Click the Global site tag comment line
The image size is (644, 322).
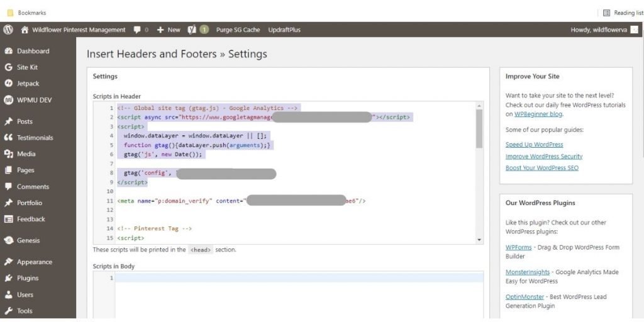click(x=208, y=108)
